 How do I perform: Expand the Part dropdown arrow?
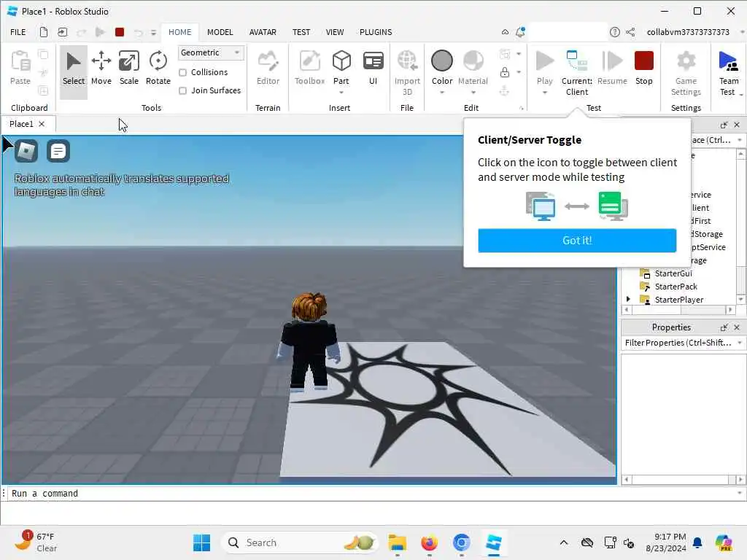[x=341, y=93]
